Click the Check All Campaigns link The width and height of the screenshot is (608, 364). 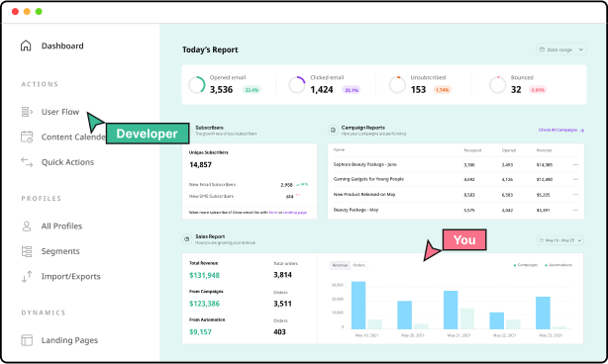click(x=561, y=131)
